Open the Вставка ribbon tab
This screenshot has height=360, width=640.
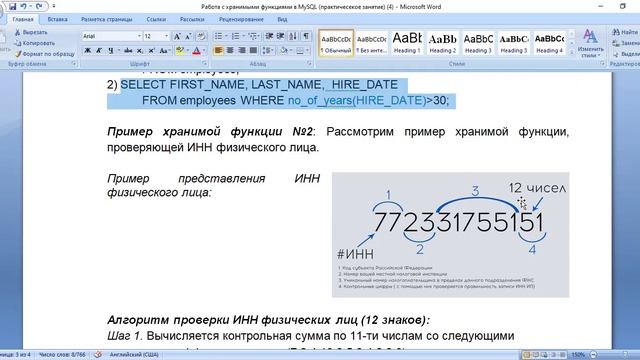coord(57,19)
